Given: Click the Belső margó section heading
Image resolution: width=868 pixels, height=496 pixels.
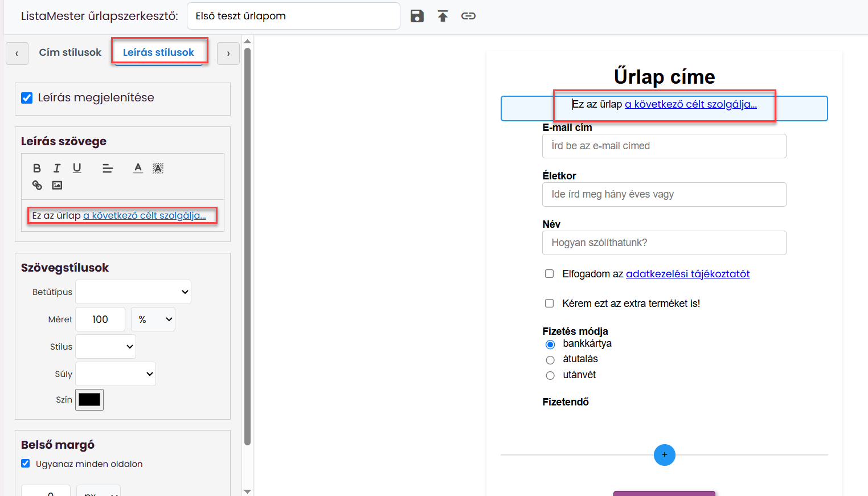Looking at the screenshot, I should (x=58, y=445).
